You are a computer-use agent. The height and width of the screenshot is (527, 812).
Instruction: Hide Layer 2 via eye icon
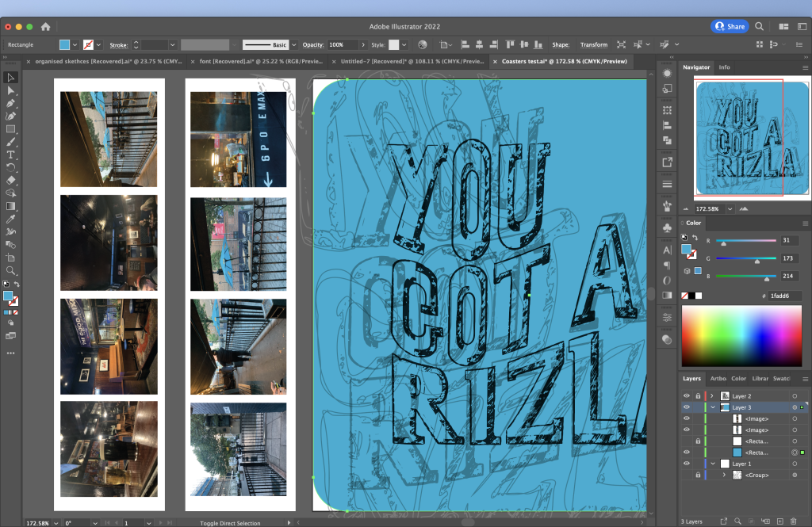point(687,396)
